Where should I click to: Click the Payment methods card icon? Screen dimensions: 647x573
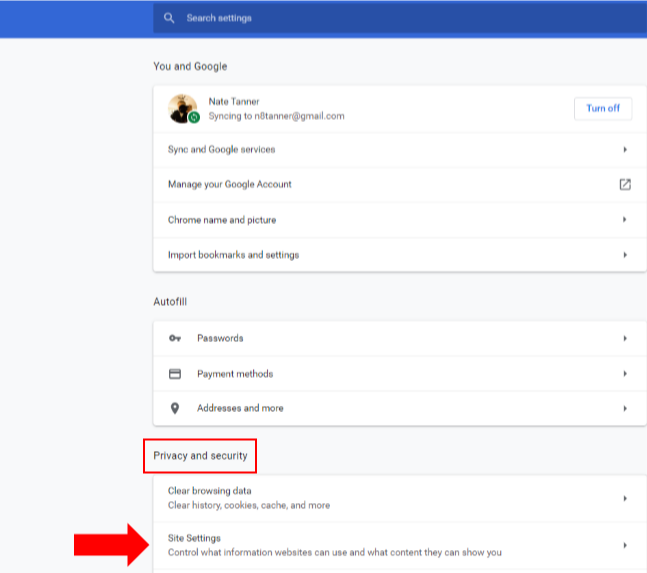pos(175,374)
